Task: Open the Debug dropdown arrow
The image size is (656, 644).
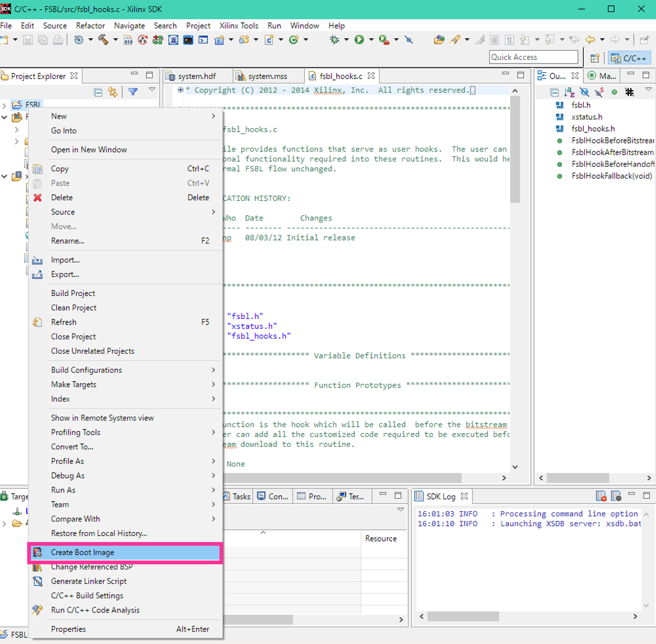Action: (346, 40)
